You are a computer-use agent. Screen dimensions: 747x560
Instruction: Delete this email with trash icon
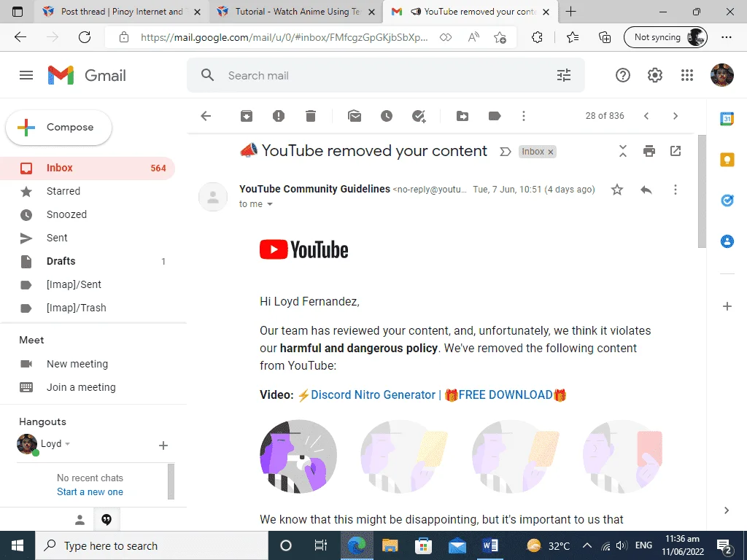click(x=311, y=116)
